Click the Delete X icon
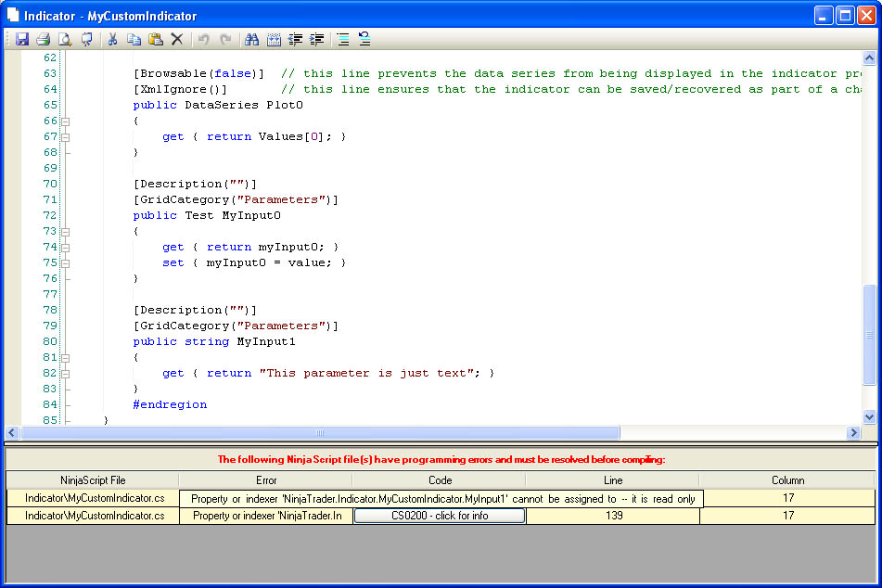The height and width of the screenshot is (588, 882). click(176, 40)
